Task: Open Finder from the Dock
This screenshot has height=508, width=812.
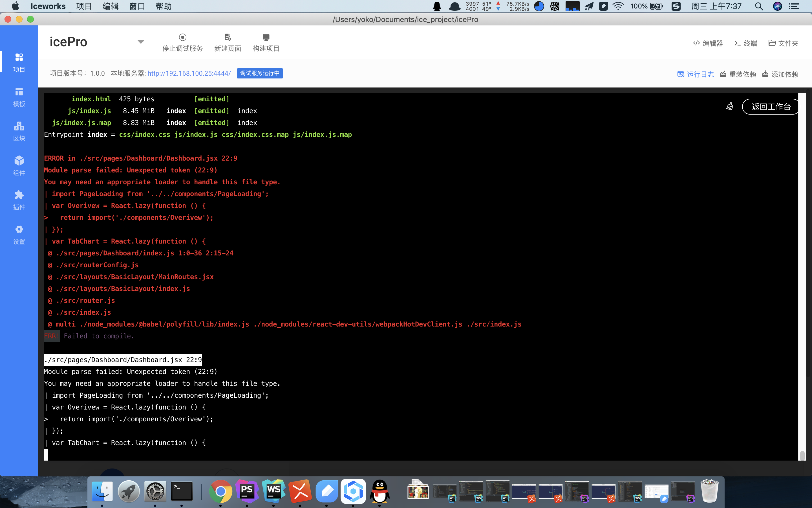Action: [x=102, y=492]
